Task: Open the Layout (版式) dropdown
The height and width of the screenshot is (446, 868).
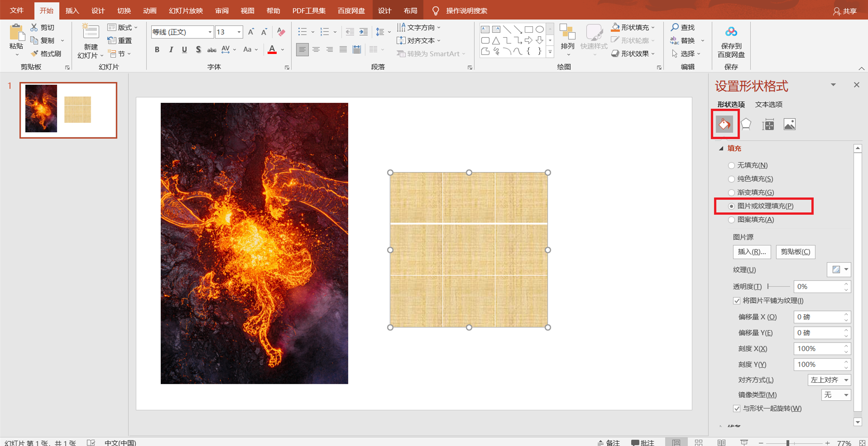Action: [122, 27]
